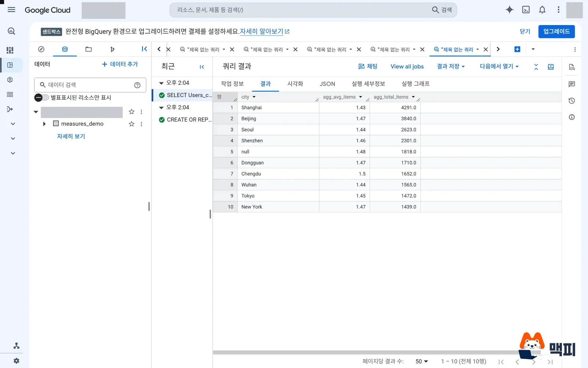Collapse the recent history panel
This screenshot has width=588, height=368.
tap(202, 67)
